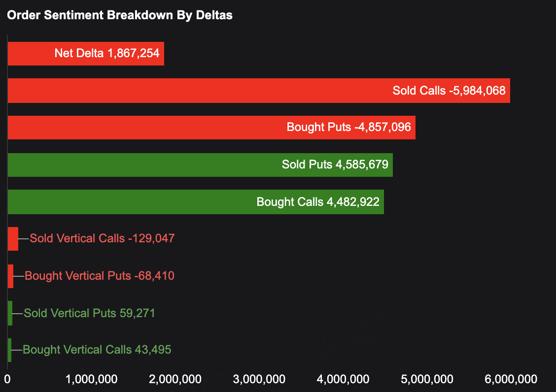Click the 0 x-axis origin label

coord(7,379)
